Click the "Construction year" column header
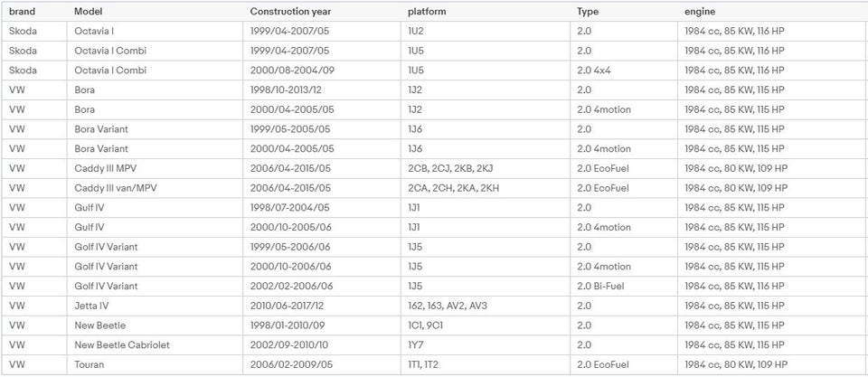The image size is (868, 377). [x=290, y=12]
